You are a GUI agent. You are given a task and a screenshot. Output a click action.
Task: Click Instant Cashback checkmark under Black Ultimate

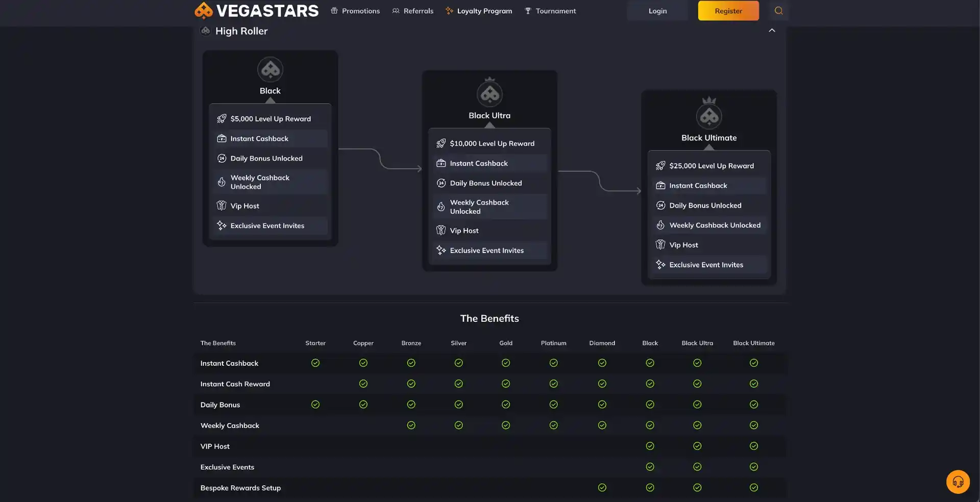(x=754, y=363)
